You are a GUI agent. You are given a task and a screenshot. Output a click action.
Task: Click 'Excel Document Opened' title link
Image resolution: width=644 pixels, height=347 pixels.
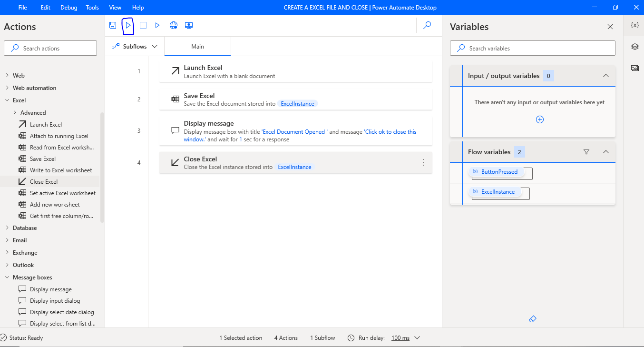[x=294, y=132]
